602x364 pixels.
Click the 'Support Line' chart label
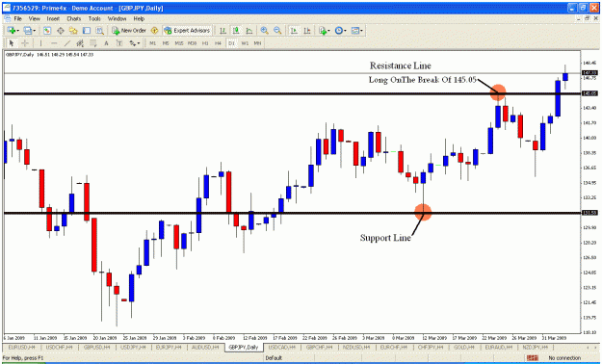(385, 238)
